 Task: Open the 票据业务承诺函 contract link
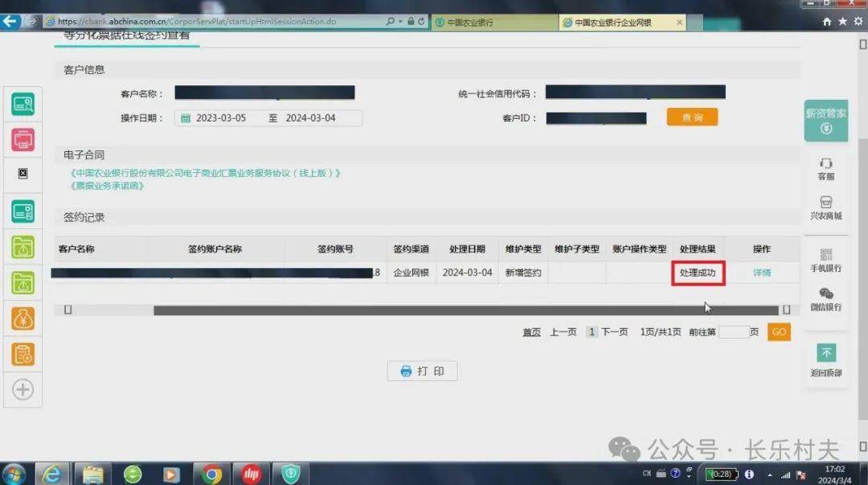pyautogui.click(x=108, y=185)
